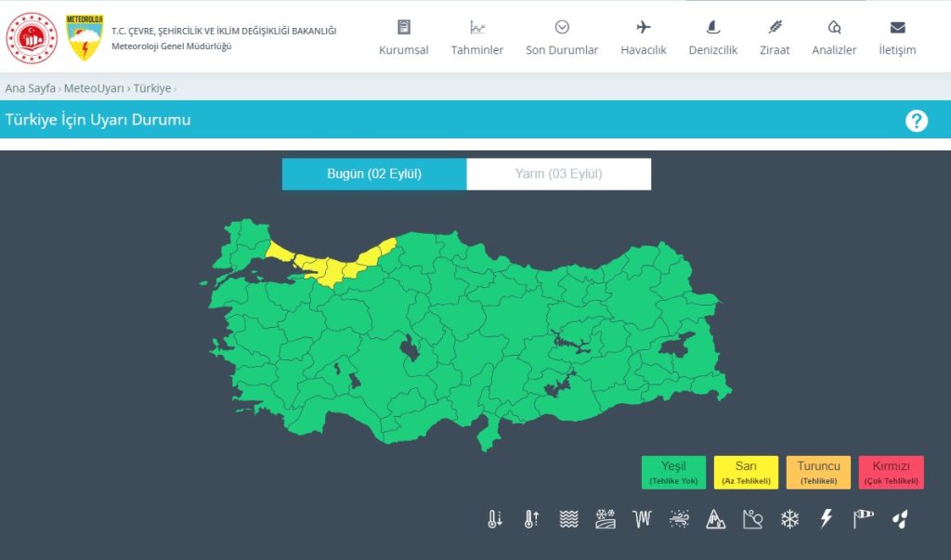951x560 pixels.
Task: Select the raindrops rain warning icon
Action: [x=900, y=519]
